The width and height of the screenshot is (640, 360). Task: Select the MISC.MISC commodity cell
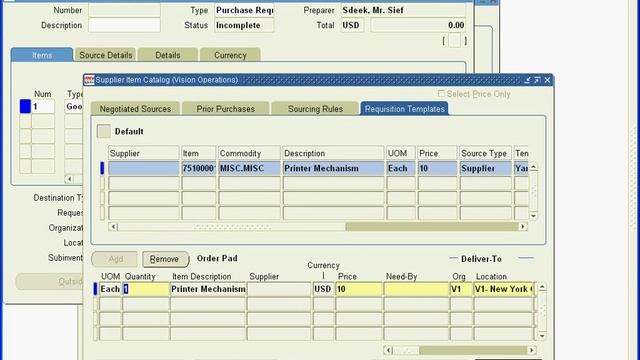point(249,168)
